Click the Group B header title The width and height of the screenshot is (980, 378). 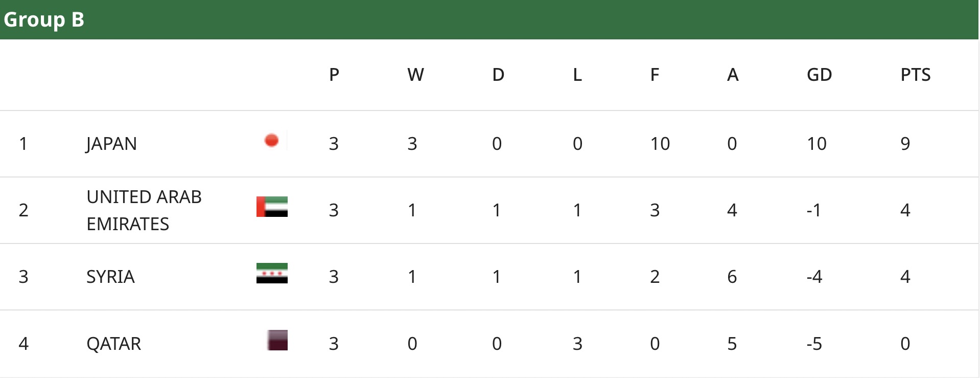coord(44,19)
